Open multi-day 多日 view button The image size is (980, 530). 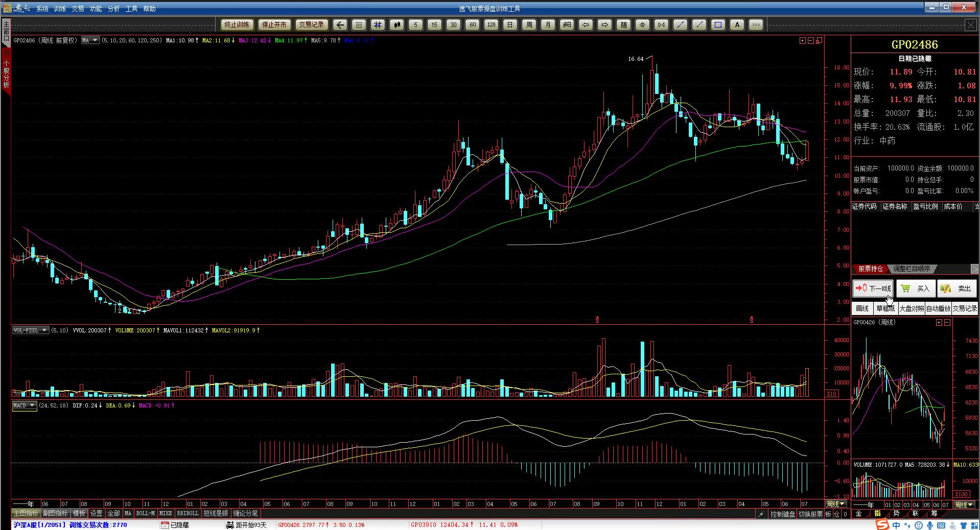pyautogui.click(x=567, y=25)
